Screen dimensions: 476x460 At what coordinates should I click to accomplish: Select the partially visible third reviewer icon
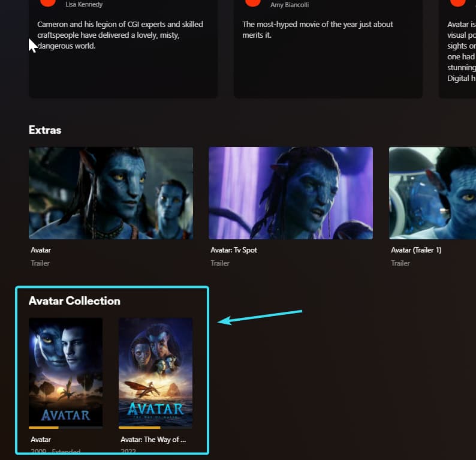coord(458,3)
